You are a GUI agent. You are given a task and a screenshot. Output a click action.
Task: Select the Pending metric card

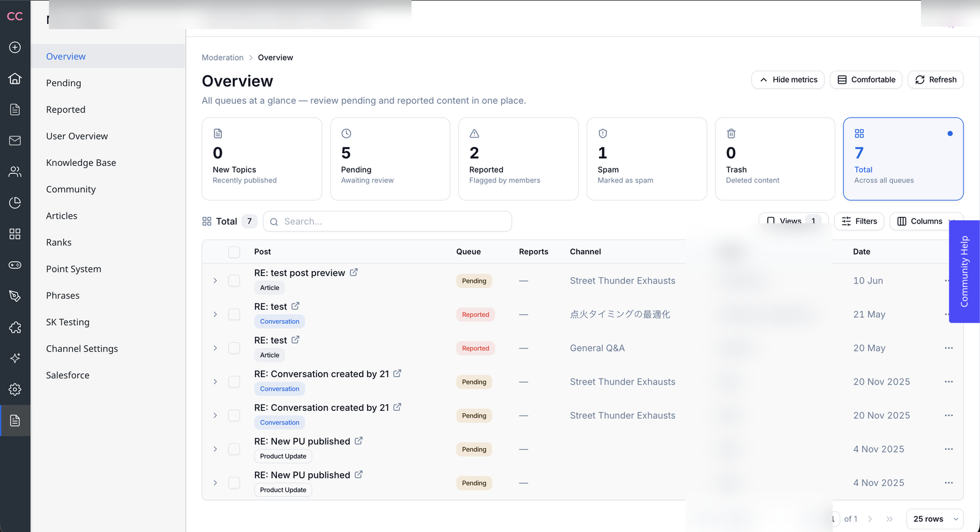[x=390, y=159]
